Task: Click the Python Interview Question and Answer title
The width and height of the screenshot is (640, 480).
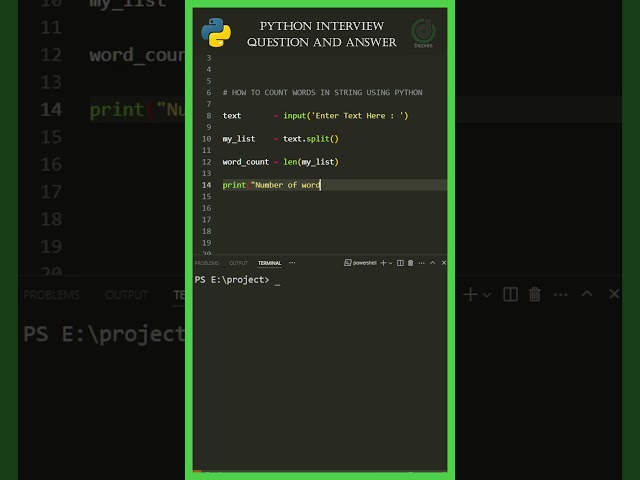Action: [322, 34]
